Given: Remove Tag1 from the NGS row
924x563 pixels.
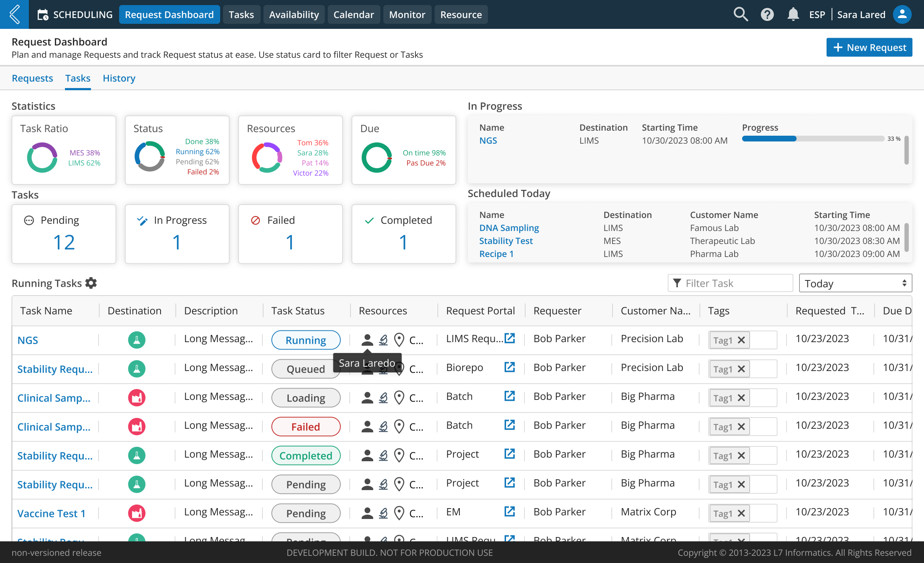Looking at the screenshot, I should click(741, 340).
